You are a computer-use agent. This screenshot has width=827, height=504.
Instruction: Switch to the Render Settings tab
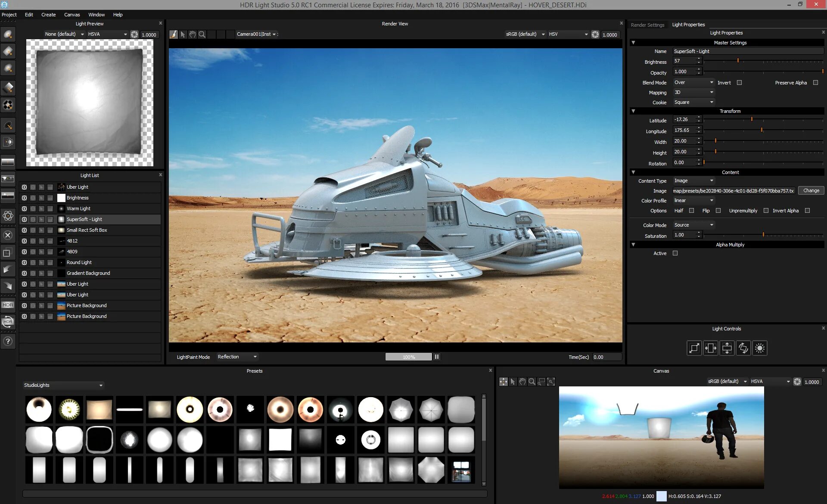click(647, 25)
